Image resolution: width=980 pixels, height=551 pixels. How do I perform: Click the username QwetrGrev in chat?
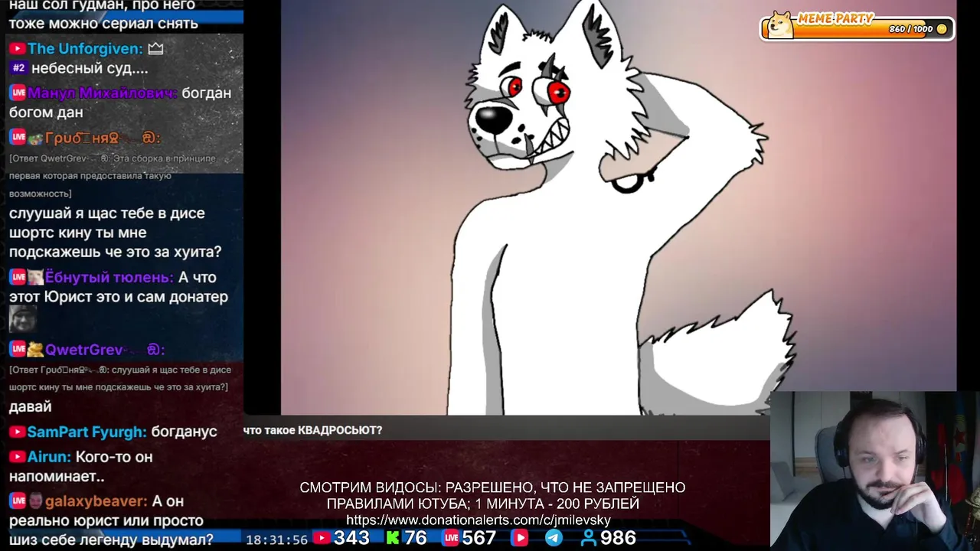(84, 350)
